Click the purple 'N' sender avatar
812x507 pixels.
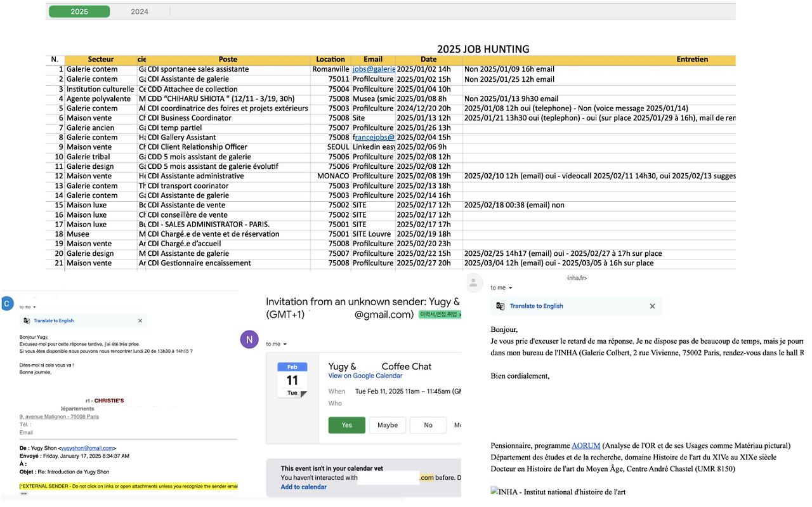[249, 339]
